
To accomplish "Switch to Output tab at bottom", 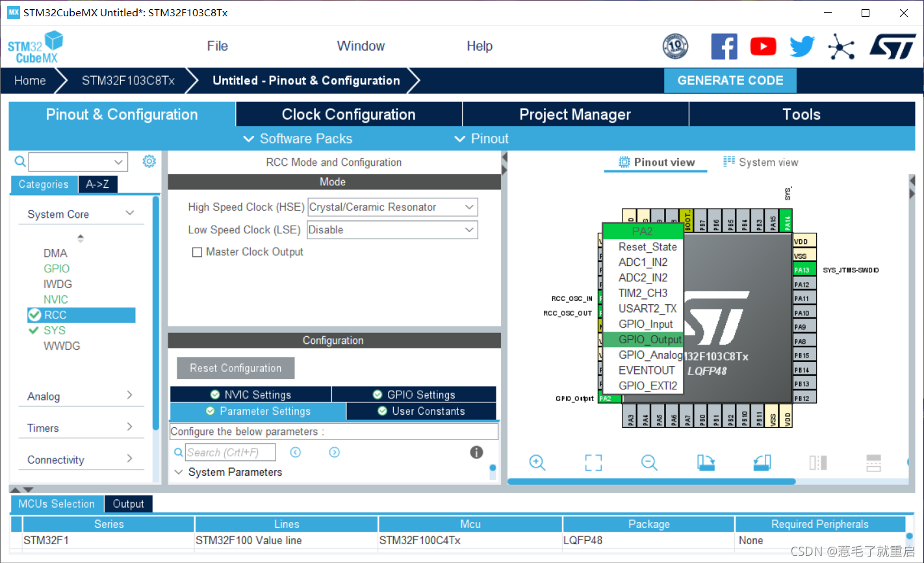I will (x=128, y=504).
